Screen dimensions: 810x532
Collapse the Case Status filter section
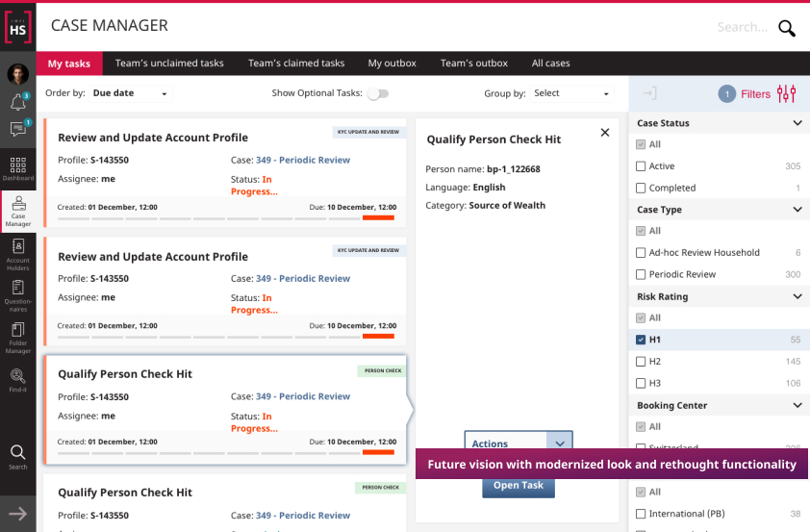(797, 123)
